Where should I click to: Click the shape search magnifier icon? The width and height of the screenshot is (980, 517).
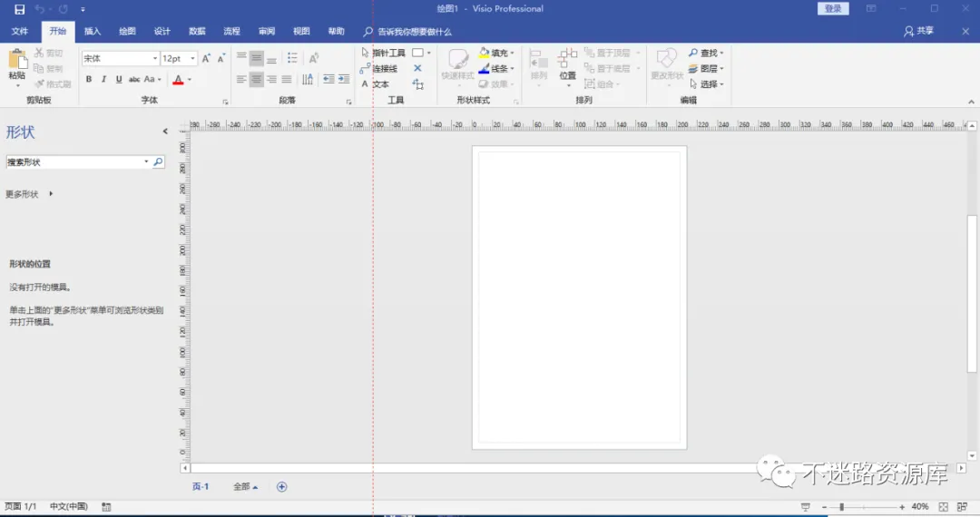click(x=158, y=161)
